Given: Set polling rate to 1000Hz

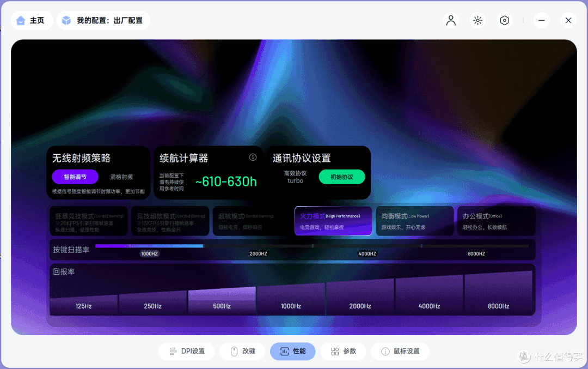Looking at the screenshot, I should [x=291, y=299].
